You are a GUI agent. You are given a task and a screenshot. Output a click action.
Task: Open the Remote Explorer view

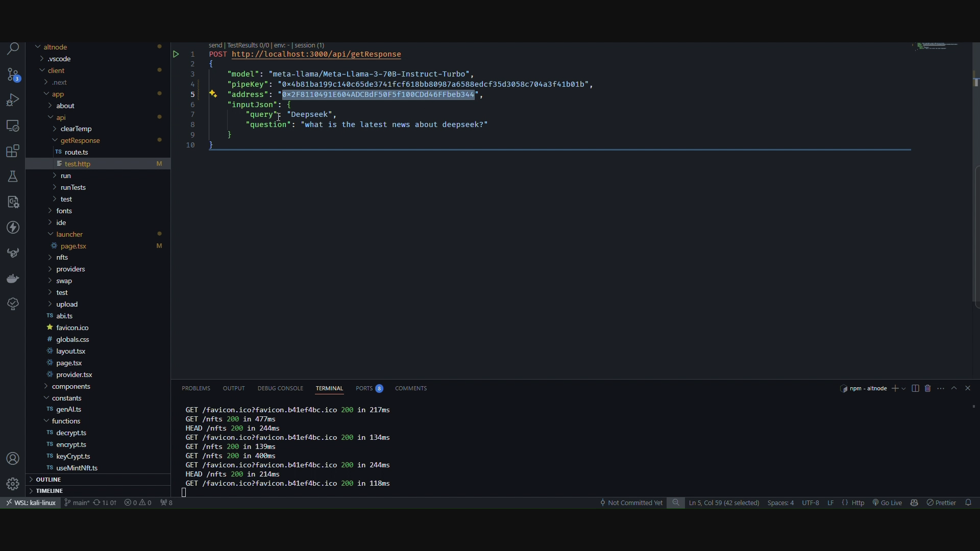[x=13, y=126]
